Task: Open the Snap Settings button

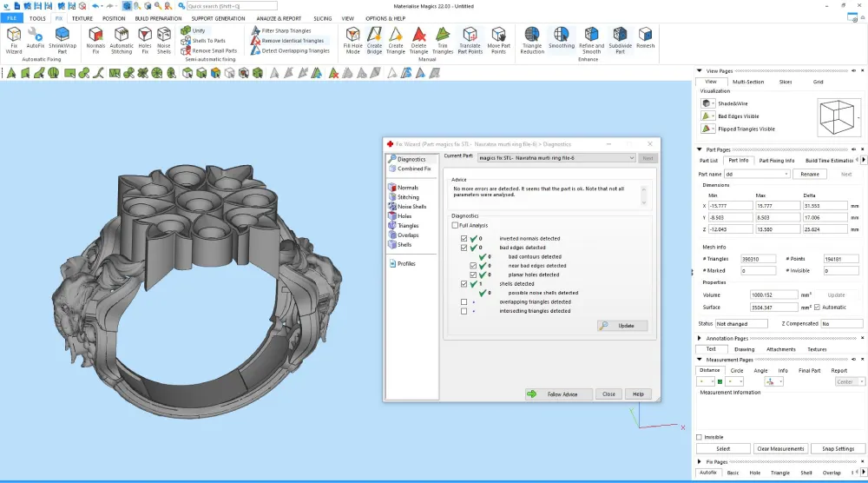Action: pos(838,448)
